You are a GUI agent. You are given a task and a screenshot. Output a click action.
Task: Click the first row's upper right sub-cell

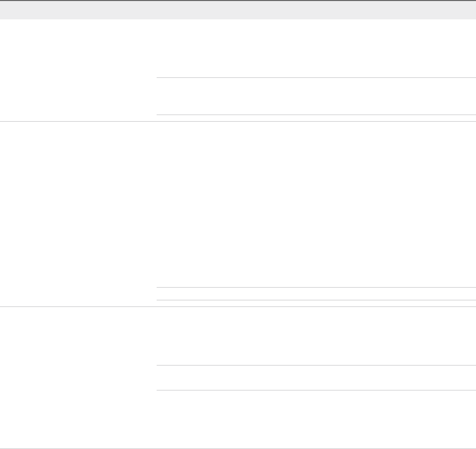point(315,49)
